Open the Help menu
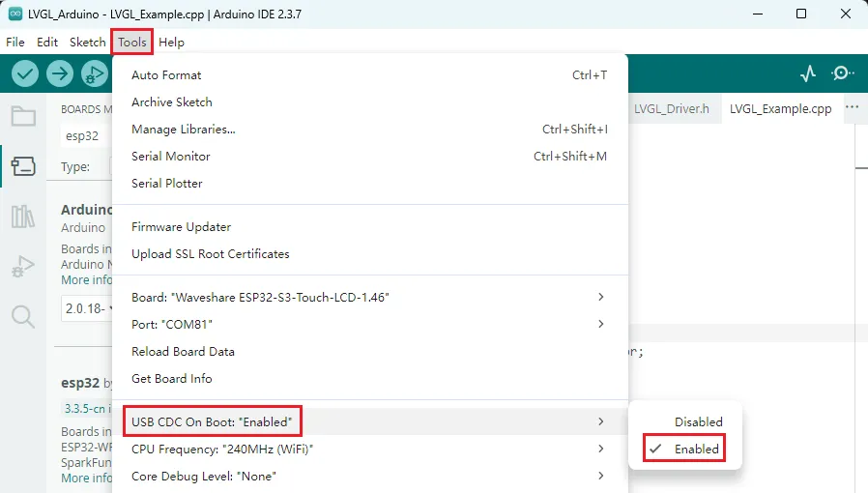Screen dimensions: 868x493 (x=171, y=43)
